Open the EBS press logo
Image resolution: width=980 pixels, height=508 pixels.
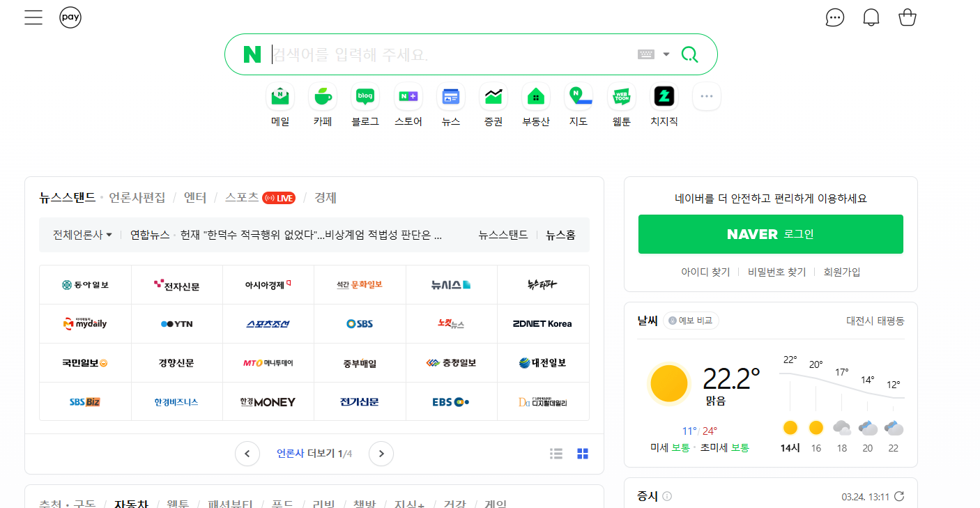pyautogui.click(x=452, y=402)
